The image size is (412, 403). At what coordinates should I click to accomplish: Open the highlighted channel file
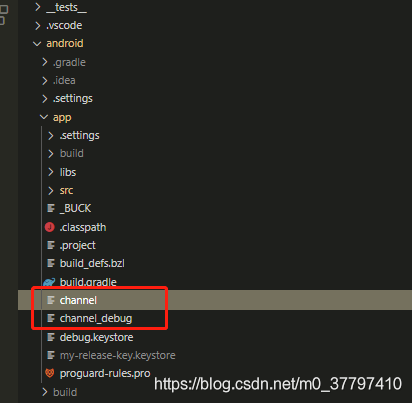tap(78, 300)
